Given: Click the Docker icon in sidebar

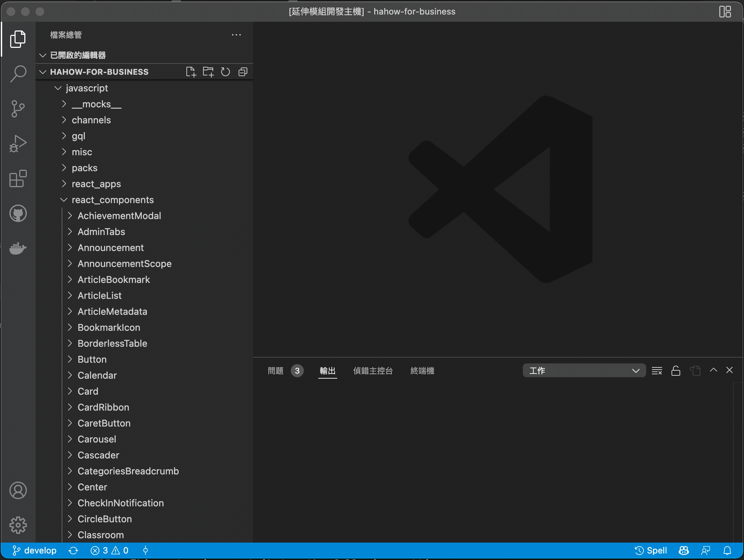Looking at the screenshot, I should (18, 248).
